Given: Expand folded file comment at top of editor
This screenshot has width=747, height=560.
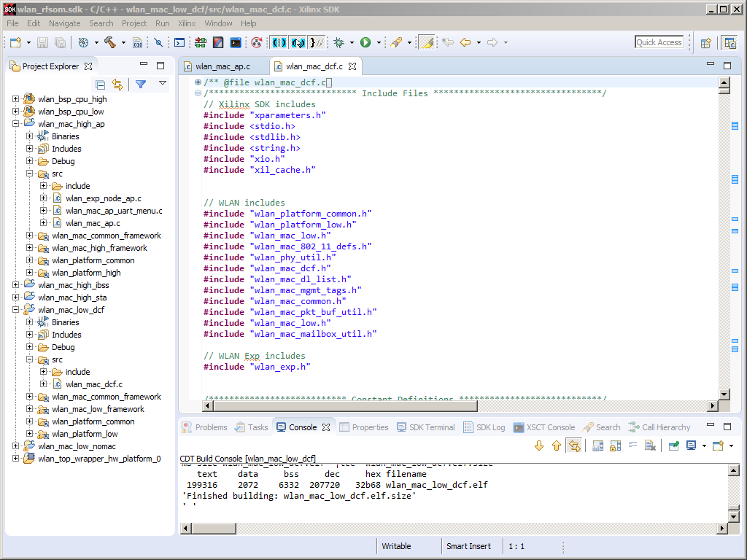Looking at the screenshot, I should click(x=197, y=82).
